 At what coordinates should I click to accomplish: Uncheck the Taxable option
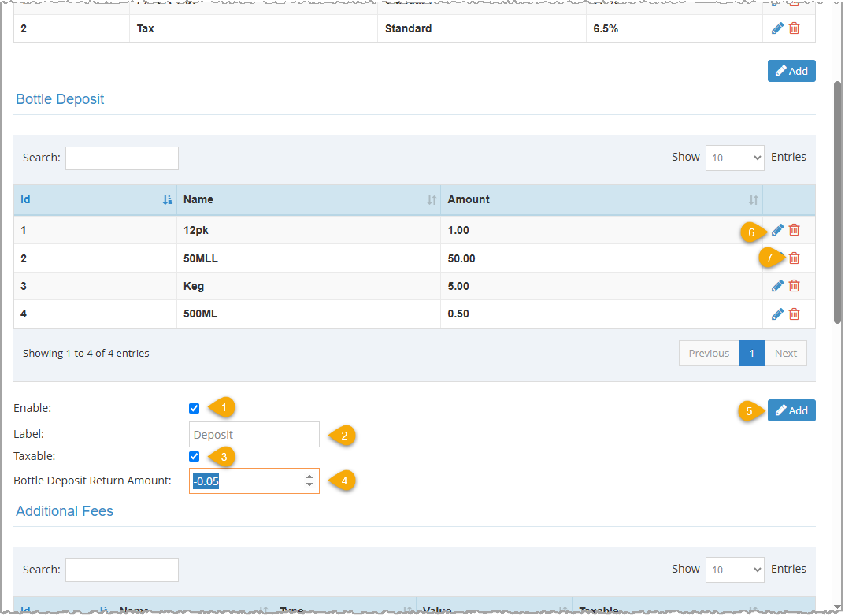click(194, 456)
